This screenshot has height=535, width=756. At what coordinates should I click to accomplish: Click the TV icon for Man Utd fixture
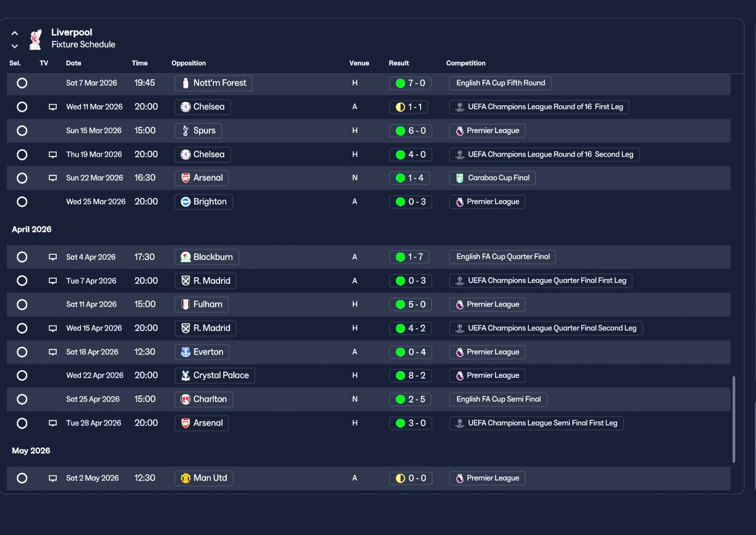53,478
